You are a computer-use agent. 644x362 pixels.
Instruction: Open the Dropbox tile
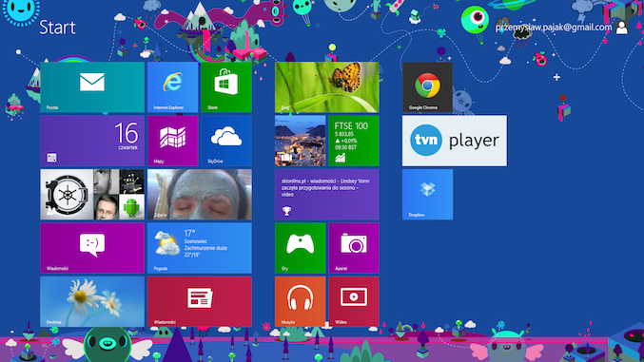tap(427, 195)
